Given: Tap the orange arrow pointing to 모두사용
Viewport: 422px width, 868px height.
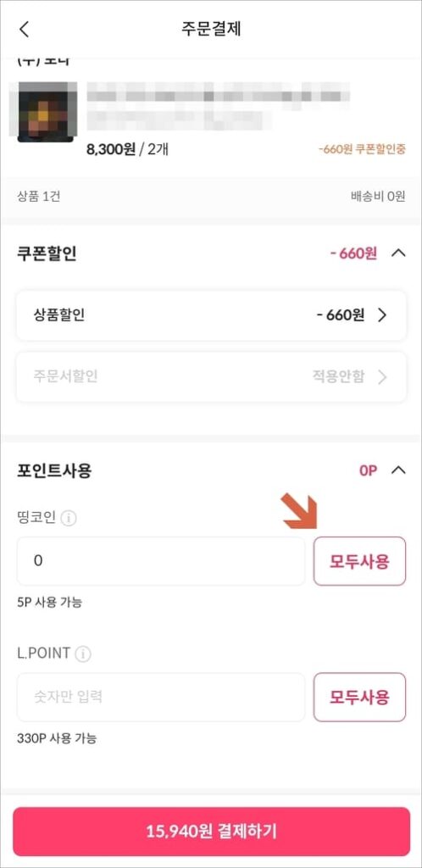Looking at the screenshot, I should coord(300,512).
